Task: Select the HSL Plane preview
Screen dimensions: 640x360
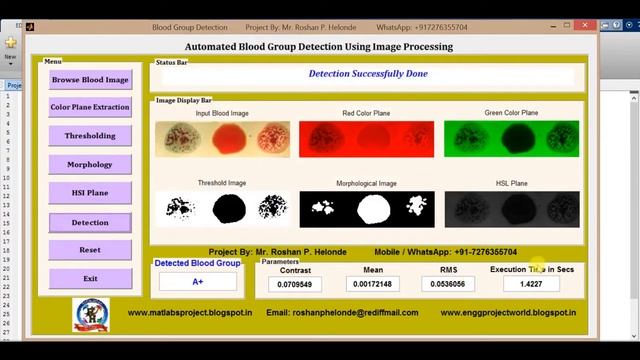Action: [x=512, y=209]
